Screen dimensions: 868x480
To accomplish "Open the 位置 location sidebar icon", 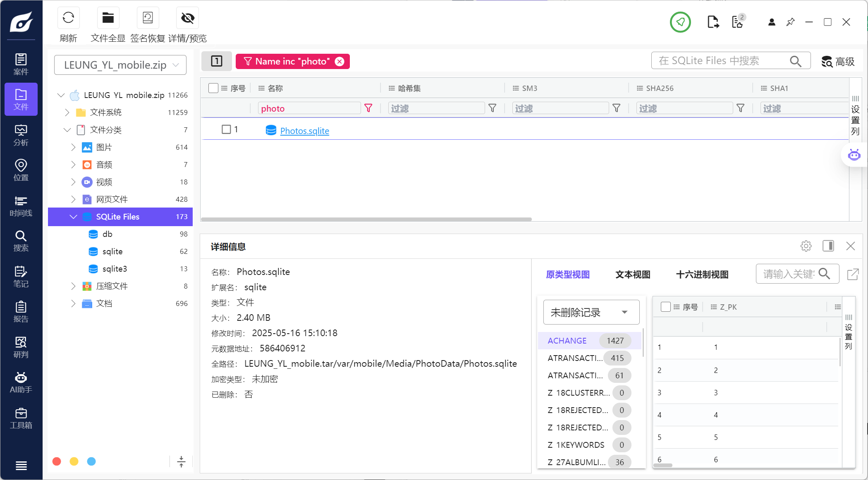I will (x=21, y=170).
